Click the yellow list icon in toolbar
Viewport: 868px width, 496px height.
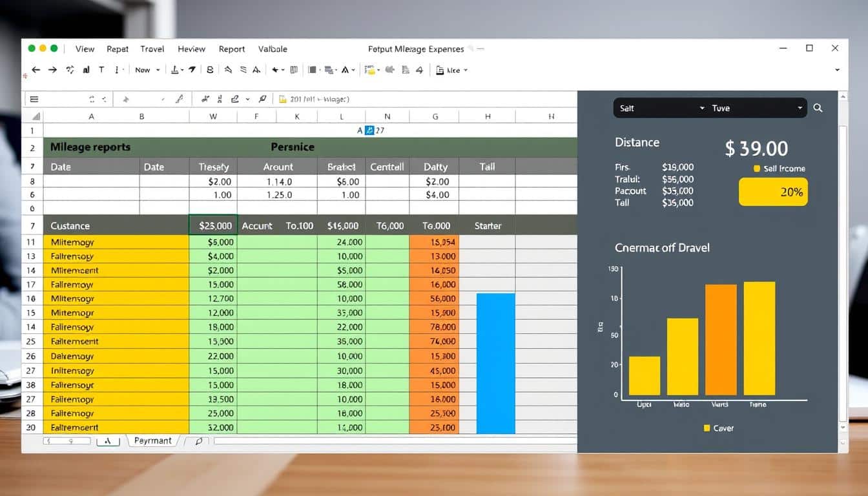pos(370,70)
